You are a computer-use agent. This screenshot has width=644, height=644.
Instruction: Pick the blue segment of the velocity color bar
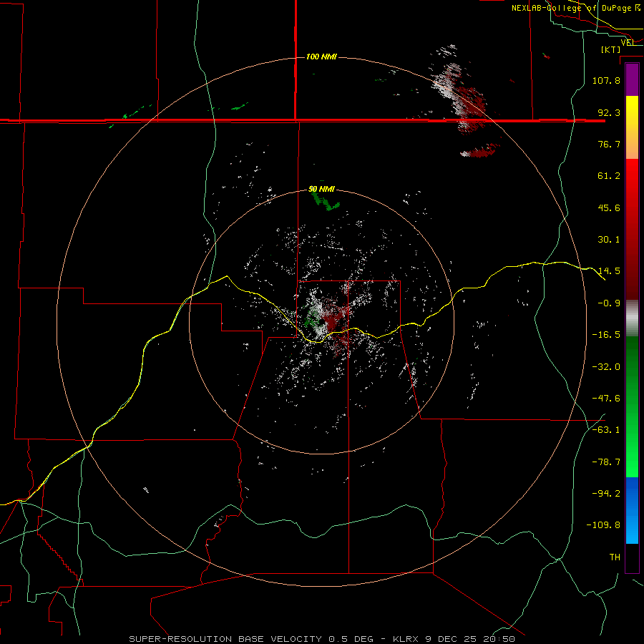click(x=632, y=510)
